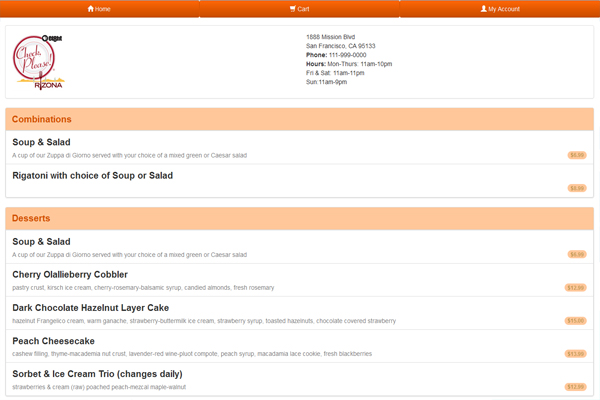Pick the Peach Cheesecake dessert
The width and height of the screenshot is (600, 400).
click(x=53, y=341)
